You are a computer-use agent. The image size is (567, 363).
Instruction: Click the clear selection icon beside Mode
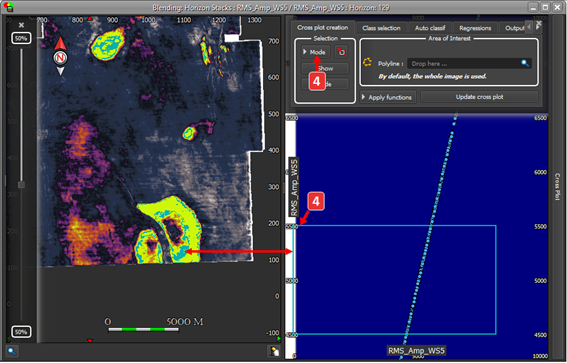pos(341,52)
